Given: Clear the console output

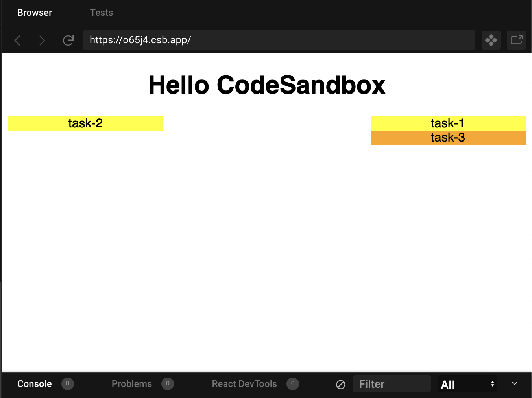Looking at the screenshot, I should point(341,384).
